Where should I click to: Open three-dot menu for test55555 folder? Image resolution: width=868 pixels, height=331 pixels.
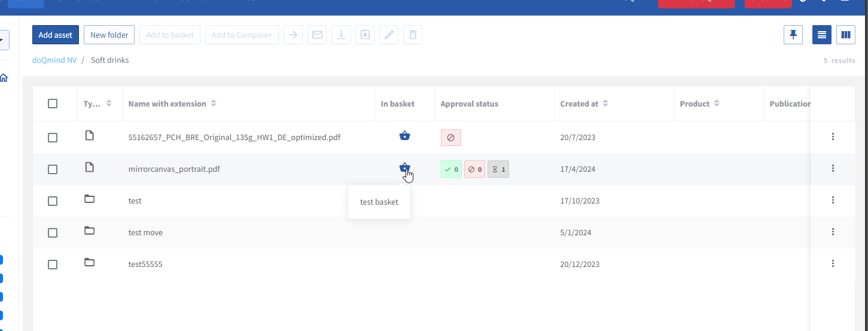[x=833, y=263]
